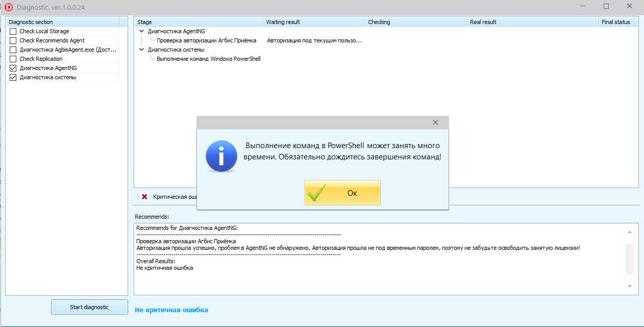The width and height of the screenshot is (644, 327).
Task: Tick the Check Recommends Agent checkbox
Action: [x=13, y=40]
